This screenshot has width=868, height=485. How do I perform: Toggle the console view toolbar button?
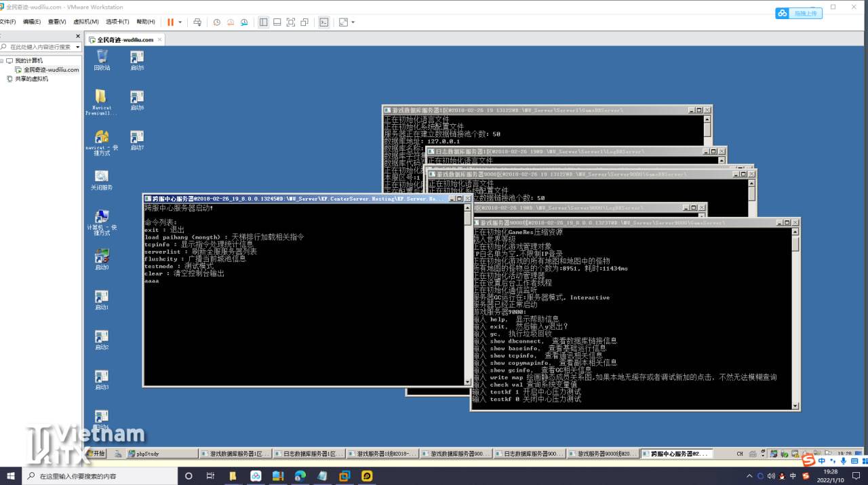(324, 22)
